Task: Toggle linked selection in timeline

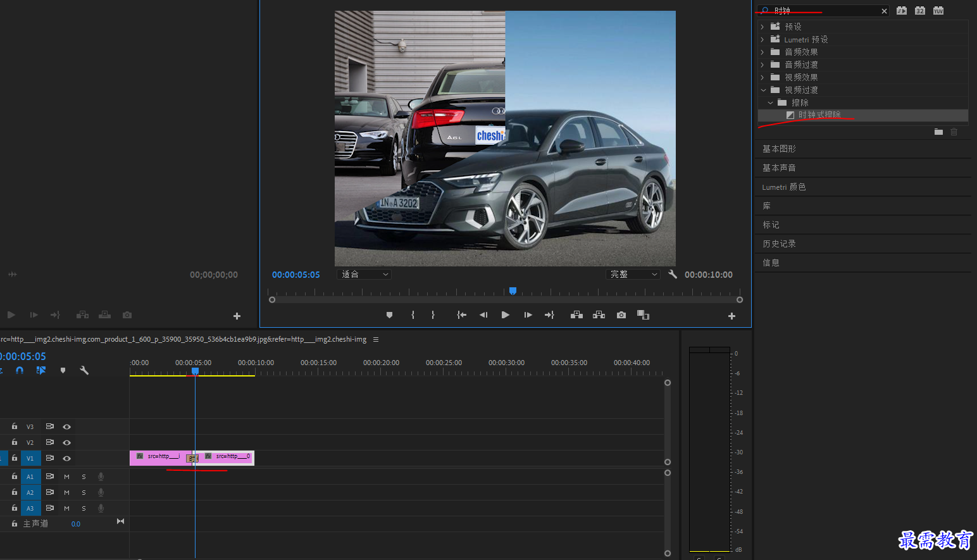Action: [41, 370]
